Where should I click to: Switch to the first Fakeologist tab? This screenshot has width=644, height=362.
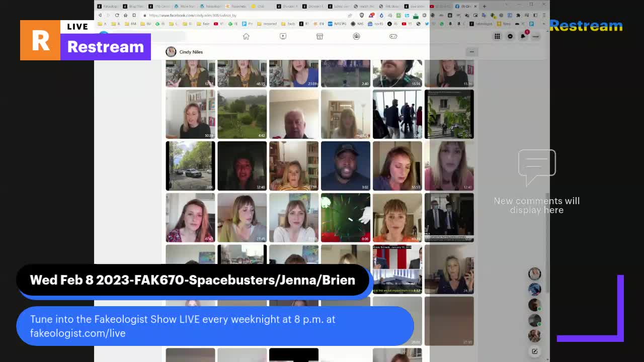(x=108, y=7)
